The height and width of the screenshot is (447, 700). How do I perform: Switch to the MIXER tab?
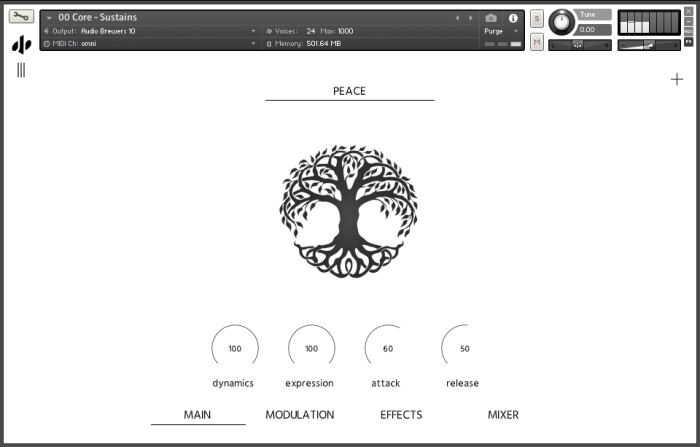[x=503, y=415]
